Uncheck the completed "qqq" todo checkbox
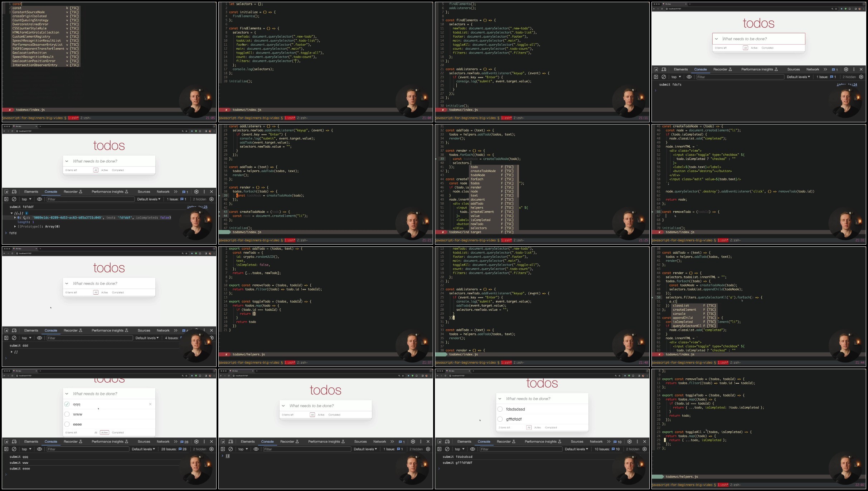This screenshot has height=491, width=868. pos(67,404)
